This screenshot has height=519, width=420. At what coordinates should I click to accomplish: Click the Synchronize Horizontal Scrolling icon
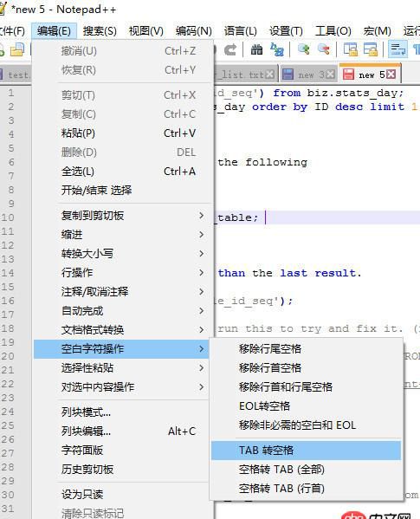tap(371, 49)
